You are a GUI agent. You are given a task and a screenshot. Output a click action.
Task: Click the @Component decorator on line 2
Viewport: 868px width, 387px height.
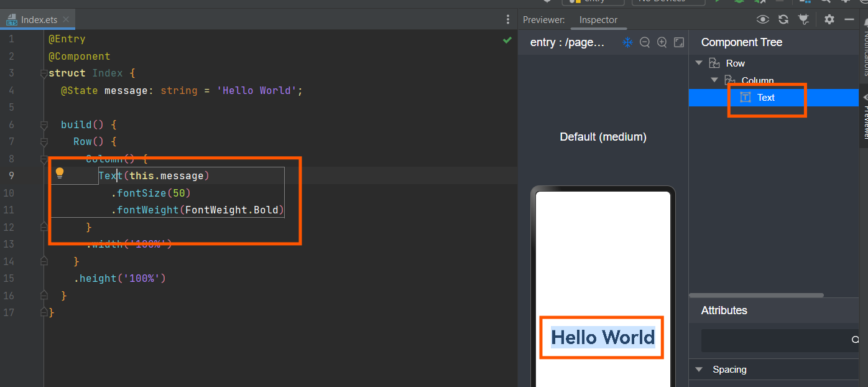tap(79, 56)
